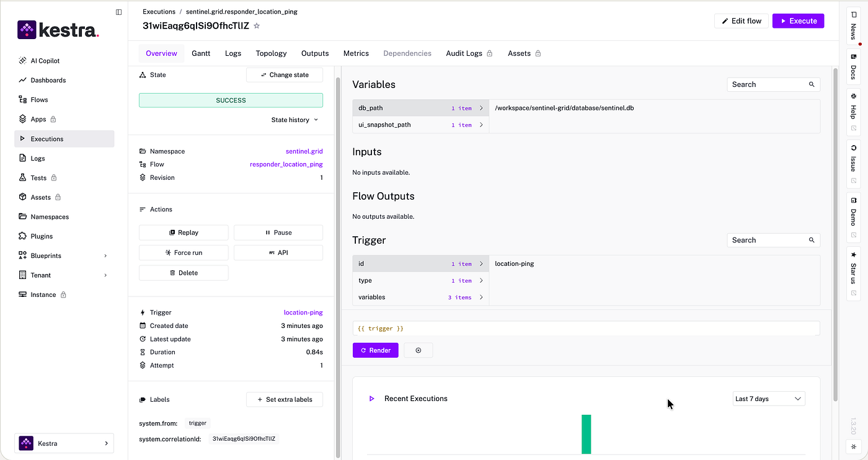Expand the State history dropdown
The image size is (868, 460).
click(294, 120)
